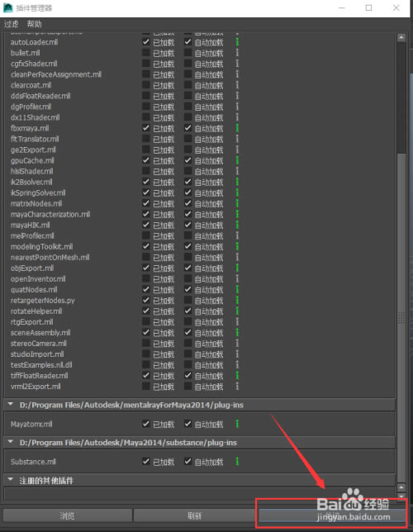Open Mayatomr.mll plugin information

[237, 424]
